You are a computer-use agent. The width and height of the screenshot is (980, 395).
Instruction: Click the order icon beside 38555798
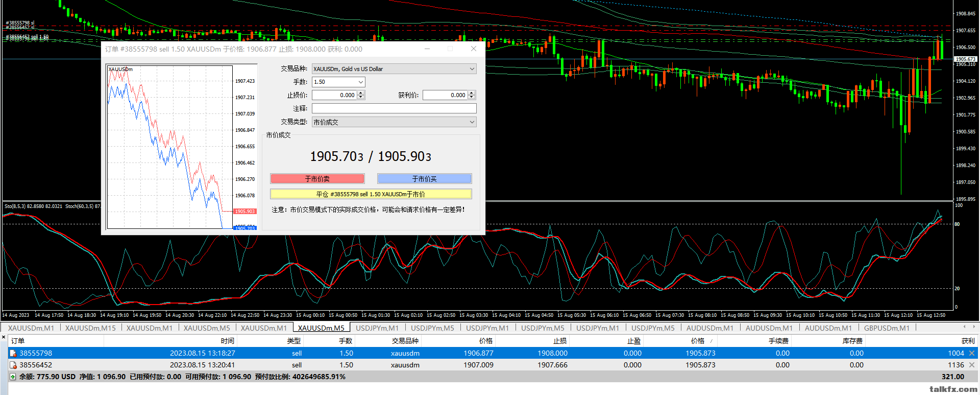pos(13,353)
